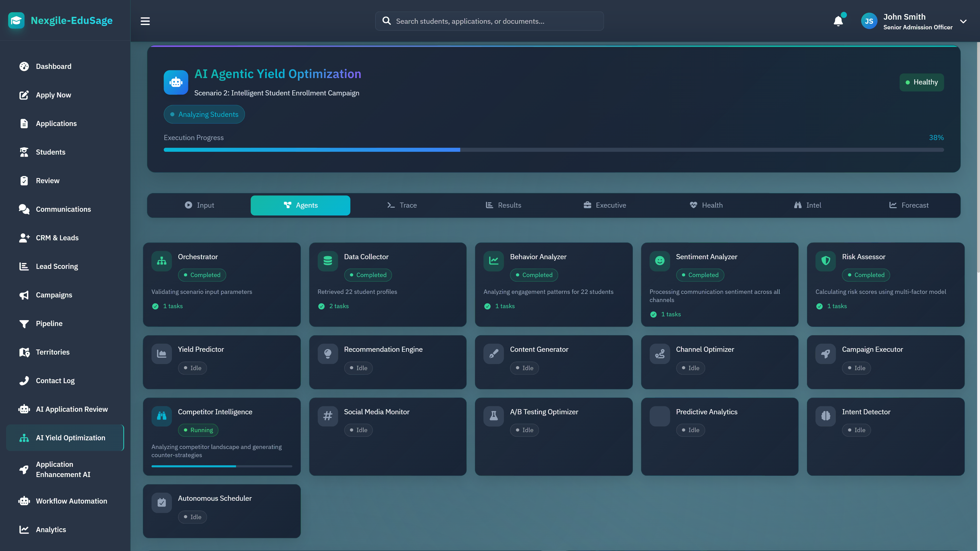Open the Pipeline funnel icon
This screenshot has height=551, width=980.
(x=24, y=323)
